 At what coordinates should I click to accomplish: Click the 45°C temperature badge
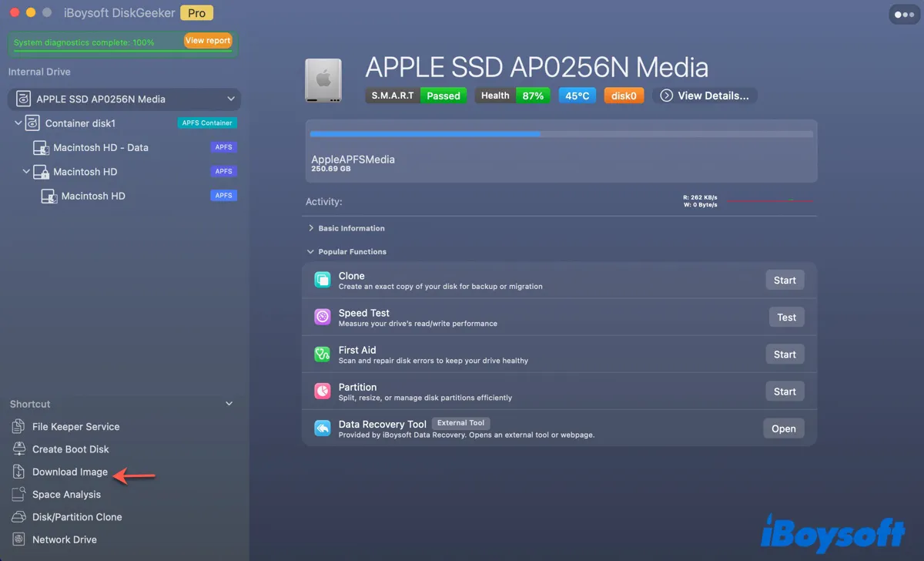point(577,96)
